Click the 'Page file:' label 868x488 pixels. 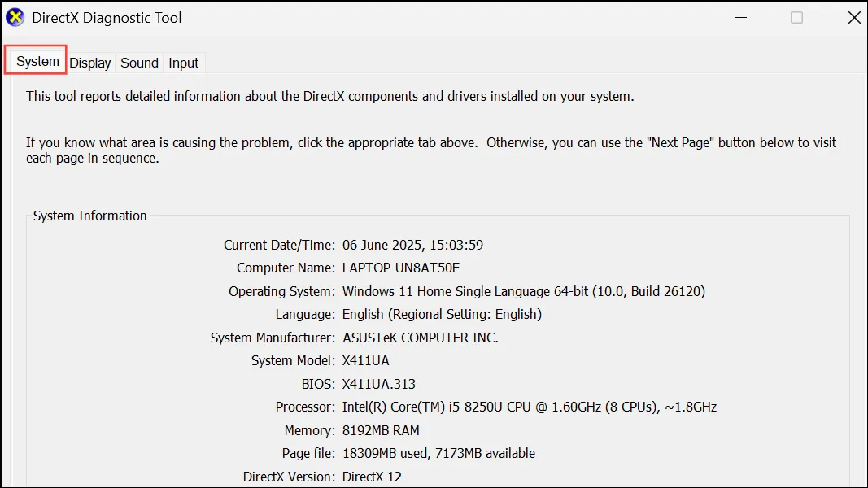coord(308,454)
